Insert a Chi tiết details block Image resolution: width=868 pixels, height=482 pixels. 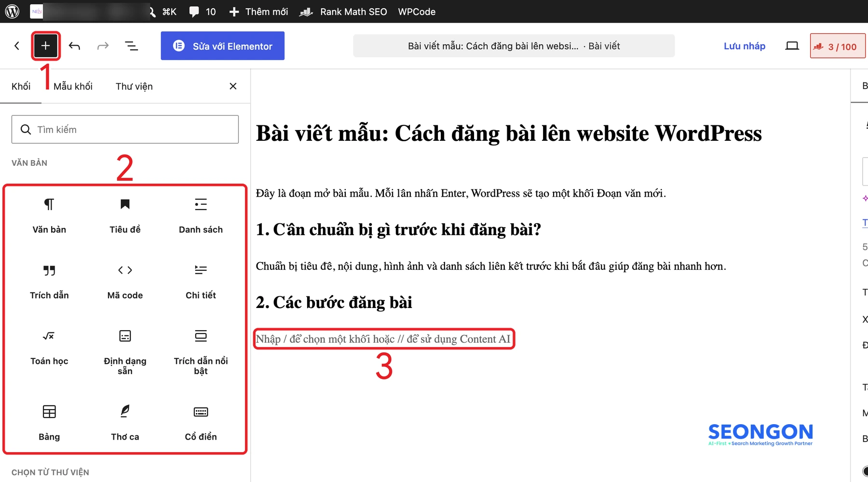pos(201,282)
